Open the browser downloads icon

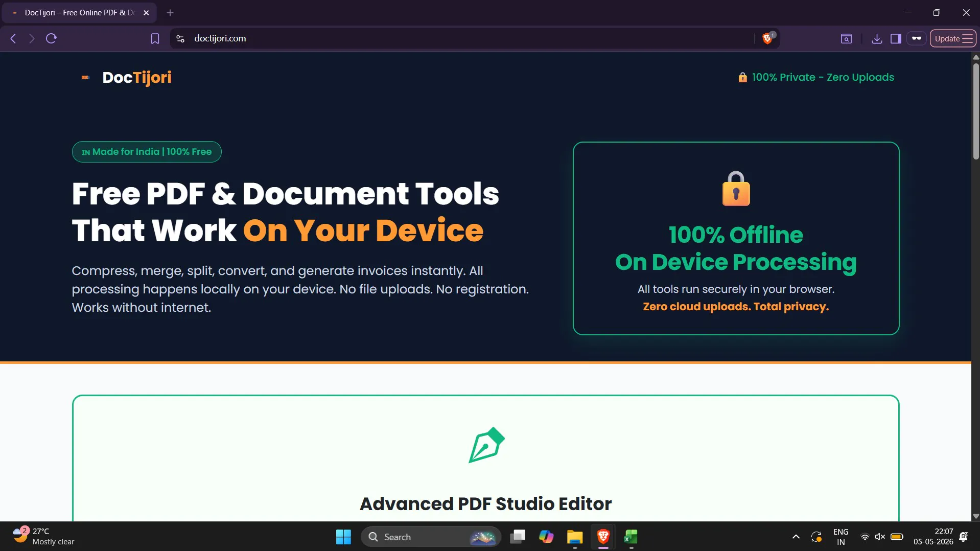(x=877, y=38)
